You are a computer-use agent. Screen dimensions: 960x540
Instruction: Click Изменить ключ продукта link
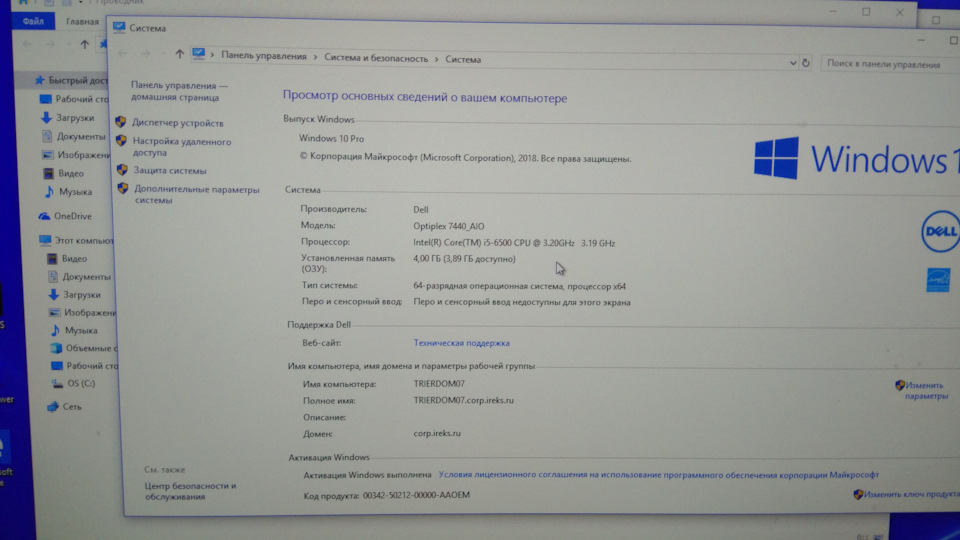[912, 494]
